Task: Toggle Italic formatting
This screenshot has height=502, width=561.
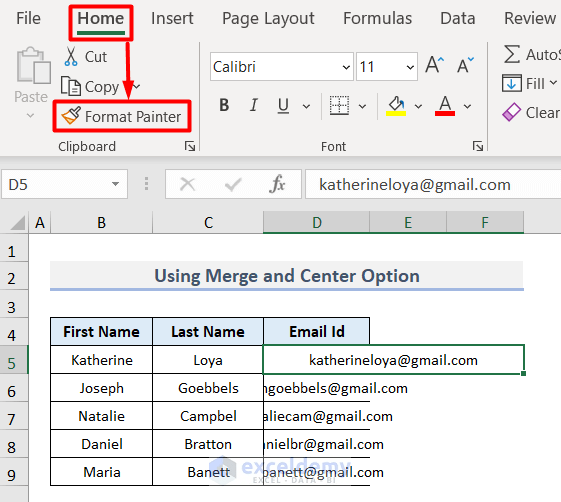Action: coord(254,106)
